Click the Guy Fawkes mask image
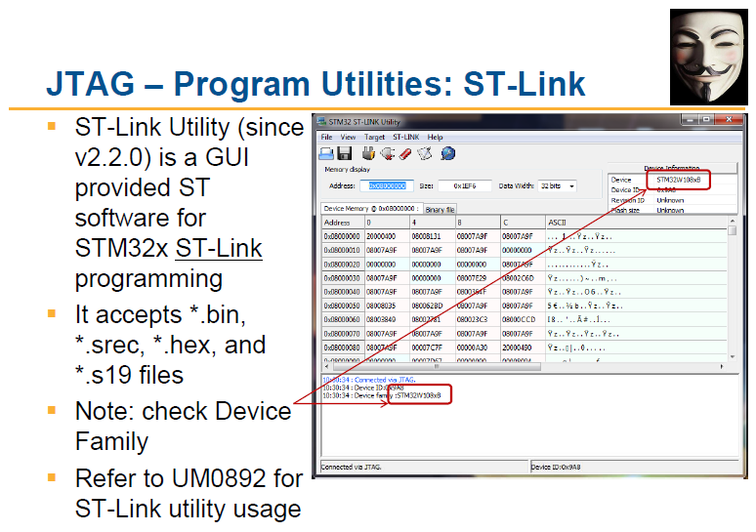The width and height of the screenshot is (756, 532). 709,57
